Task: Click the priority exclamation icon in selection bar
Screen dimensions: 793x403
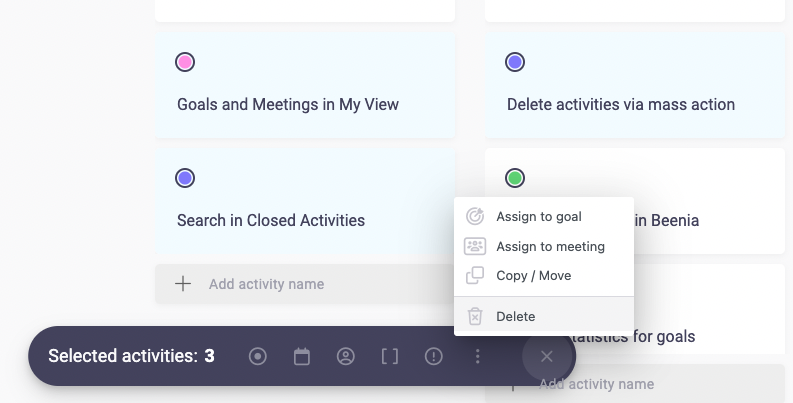Action: point(434,356)
